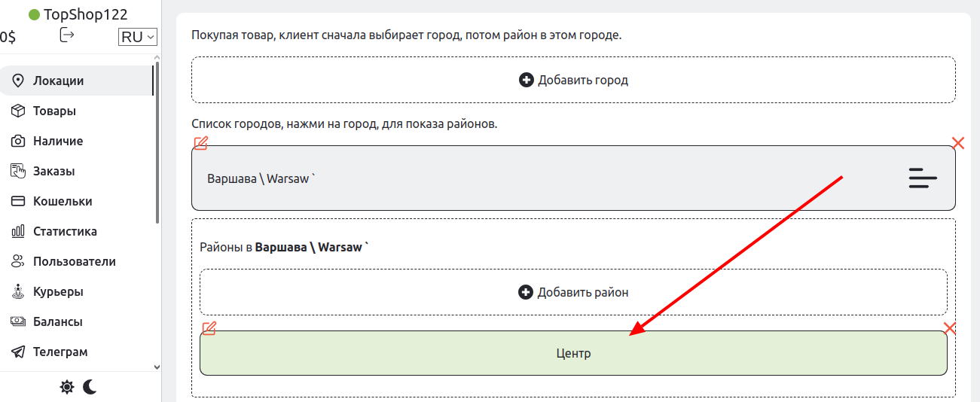Open the RU language dropdown
This screenshot has height=402, width=980.
coord(137,37)
